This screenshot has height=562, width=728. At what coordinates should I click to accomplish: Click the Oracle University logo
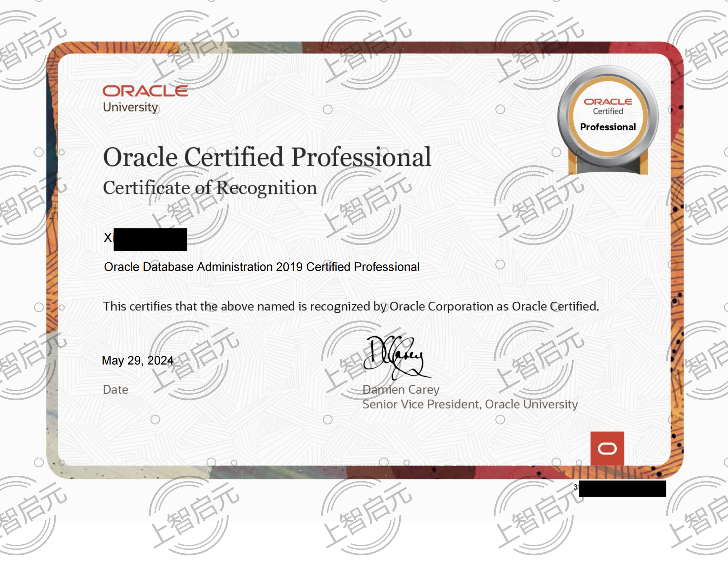145,99
